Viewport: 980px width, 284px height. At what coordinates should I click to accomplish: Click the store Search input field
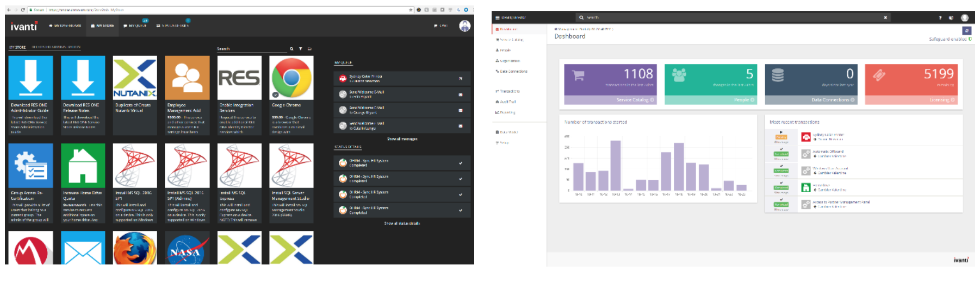[251, 49]
